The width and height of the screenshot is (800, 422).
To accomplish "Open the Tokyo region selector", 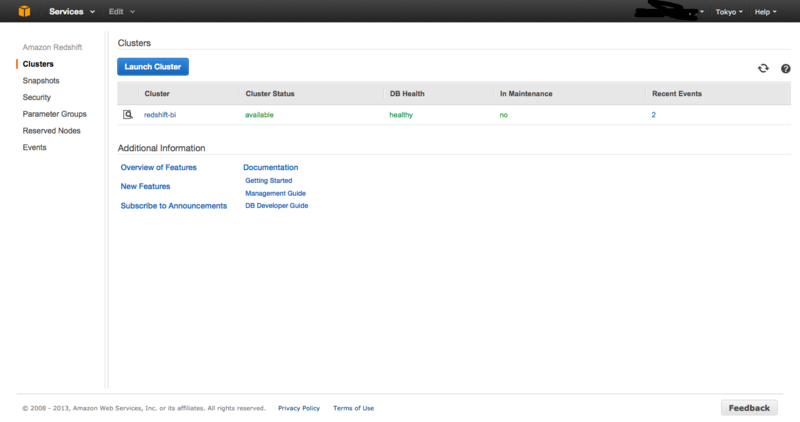I will pyautogui.click(x=729, y=12).
